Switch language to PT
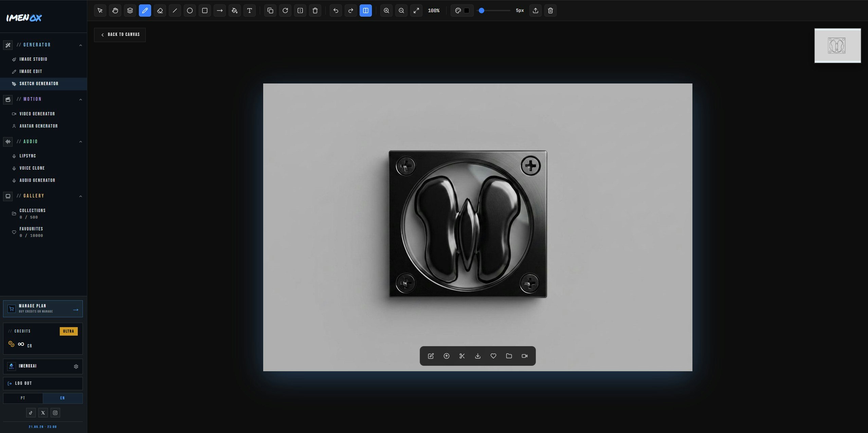Image resolution: width=868 pixels, height=433 pixels. point(23,398)
